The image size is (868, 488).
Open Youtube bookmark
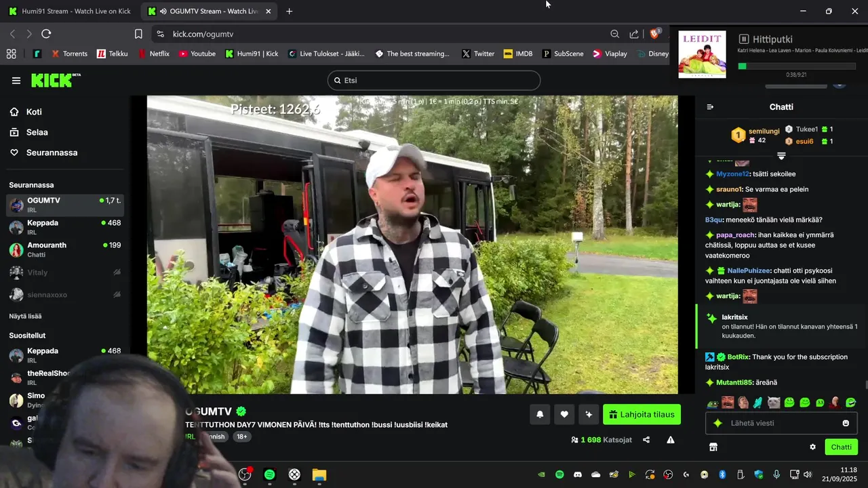197,54
